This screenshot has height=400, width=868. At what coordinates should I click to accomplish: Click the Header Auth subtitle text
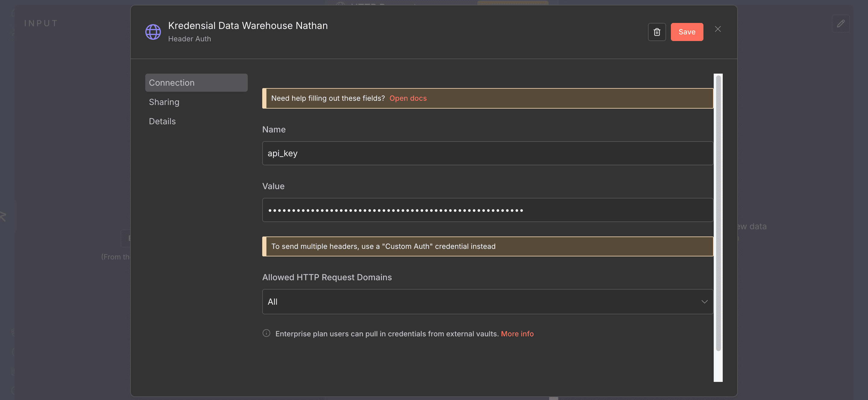tap(189, 39)
